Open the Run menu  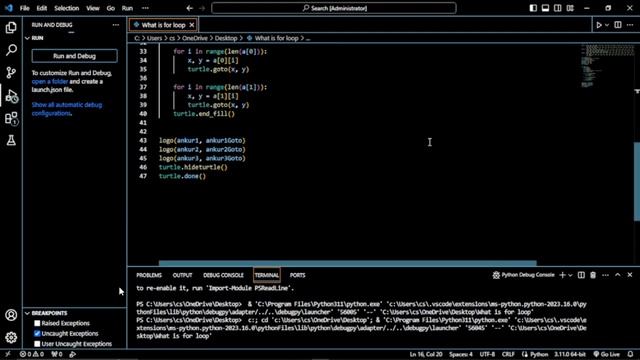coord(127,8)
